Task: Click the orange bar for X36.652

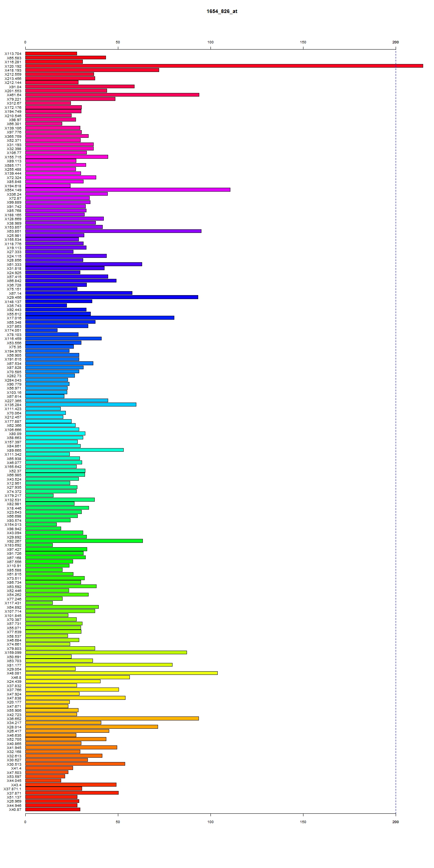Action: [x=112, y=718]
